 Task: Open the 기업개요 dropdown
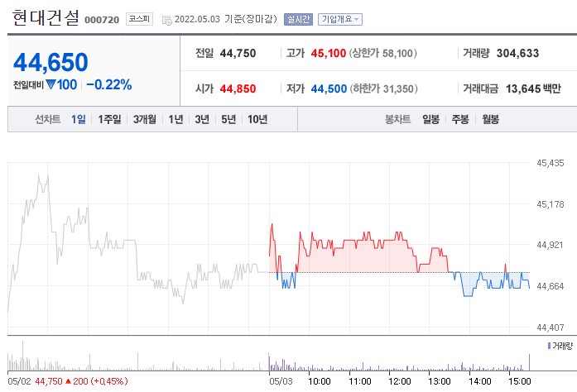click(340, 20)
